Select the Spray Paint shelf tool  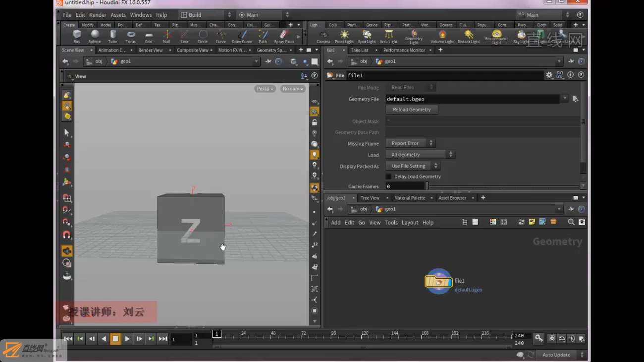[284, 36]
